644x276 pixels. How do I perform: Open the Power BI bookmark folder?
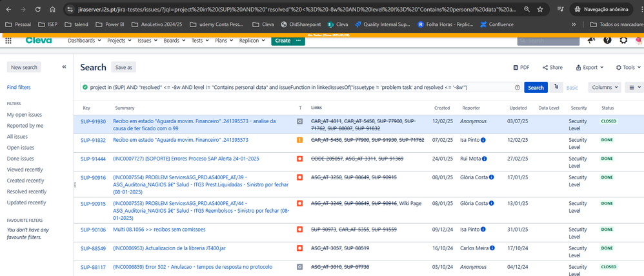pyautogui.click(x=110, y=25)
